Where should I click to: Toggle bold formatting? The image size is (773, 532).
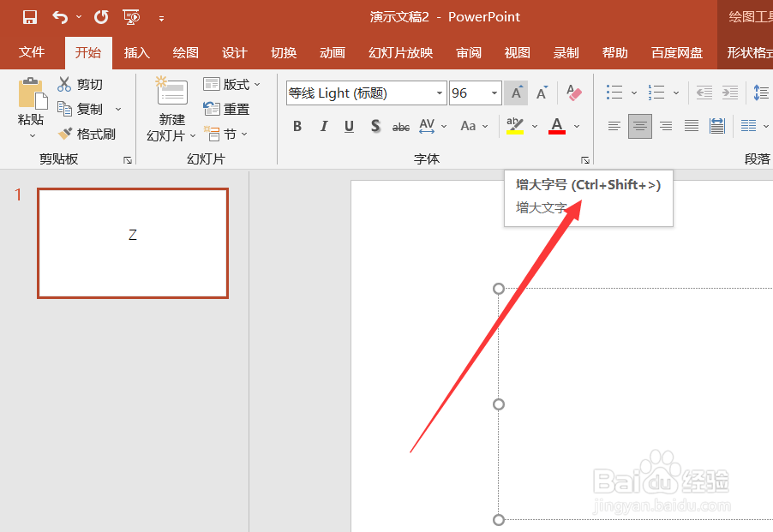297,125
